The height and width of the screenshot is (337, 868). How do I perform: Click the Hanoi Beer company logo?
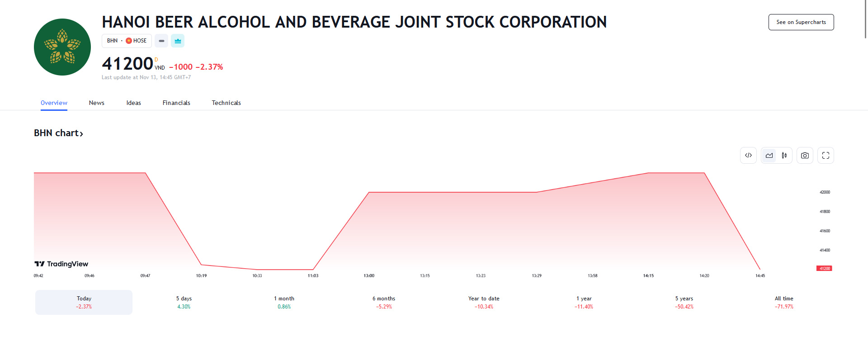coord(62,47)
